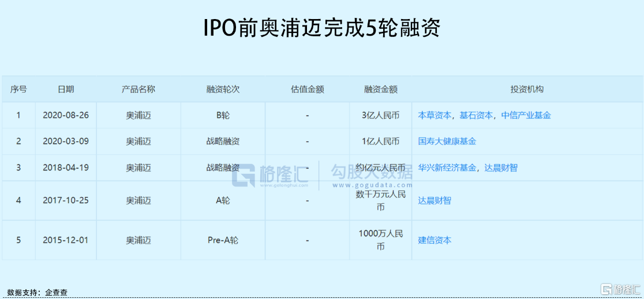Select 奥浦迈 in the 2020-08-26 row
This screenshot has height=299, width=644.
pyautogui.click(x=138, y=115)
